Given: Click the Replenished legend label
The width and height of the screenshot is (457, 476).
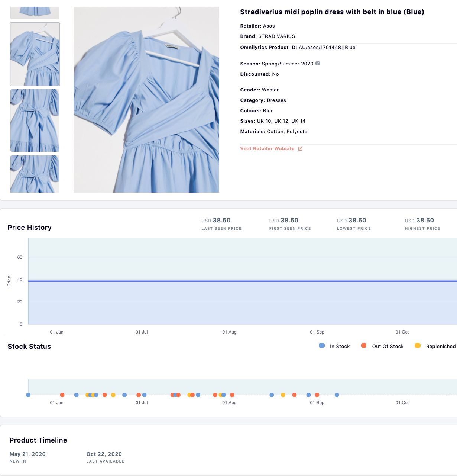Looking at the screenshot, I should [x=441, y=347].
